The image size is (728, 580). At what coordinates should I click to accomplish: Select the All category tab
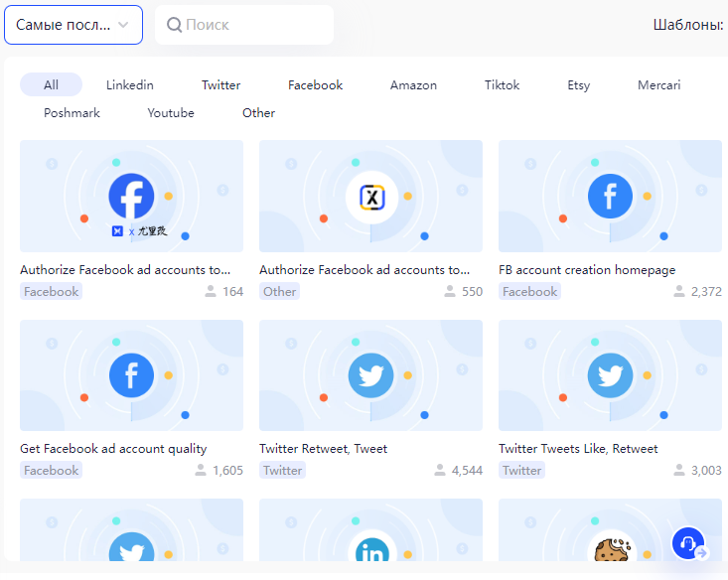51,85
